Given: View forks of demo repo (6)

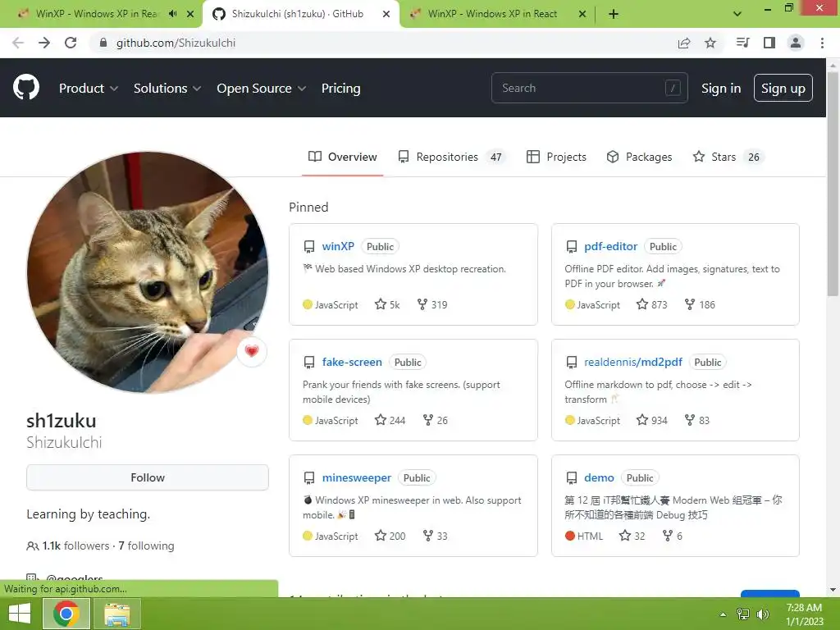Looking at the screenshot, I should pyautogui.click(x=673, y=536).
